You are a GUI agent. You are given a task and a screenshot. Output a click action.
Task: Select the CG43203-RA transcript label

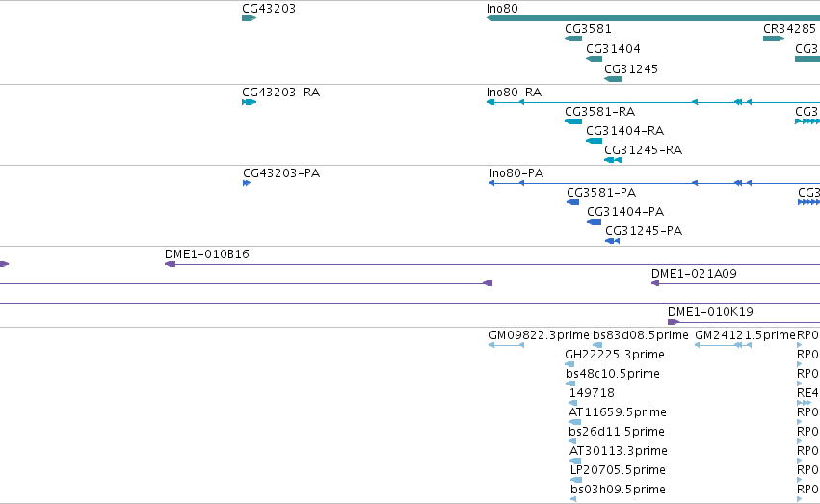pos(280,93)
